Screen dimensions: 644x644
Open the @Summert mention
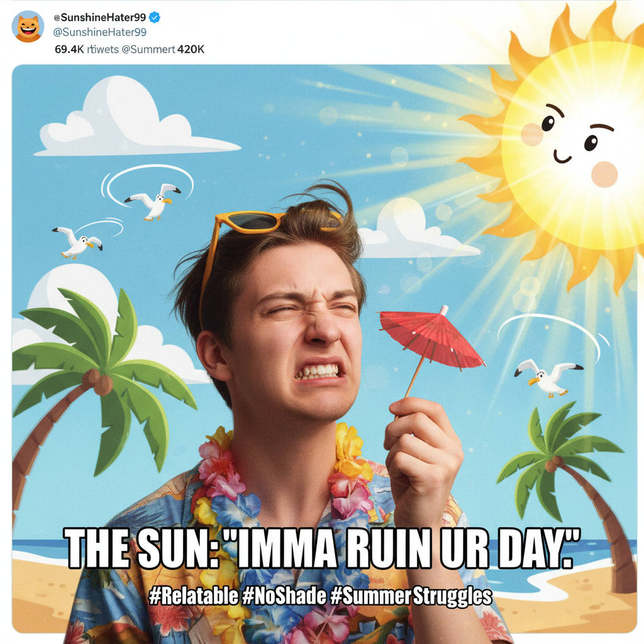pyautogui.click(x=148, y=50)
